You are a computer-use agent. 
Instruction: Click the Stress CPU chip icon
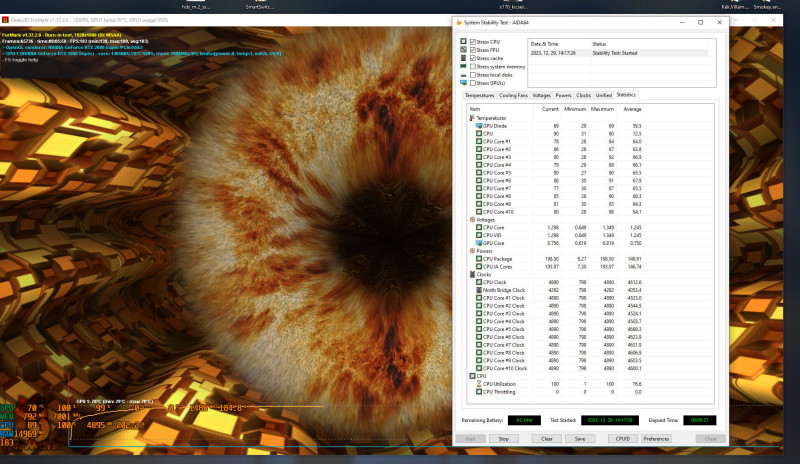(463, 41)
